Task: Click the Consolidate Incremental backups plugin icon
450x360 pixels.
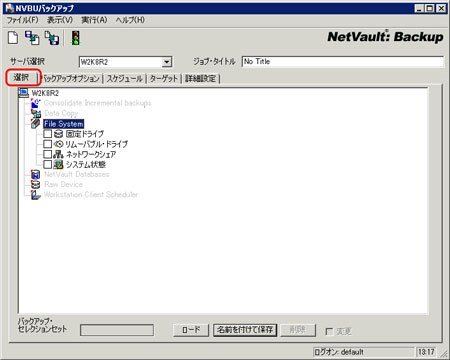Action: (35, 103)
